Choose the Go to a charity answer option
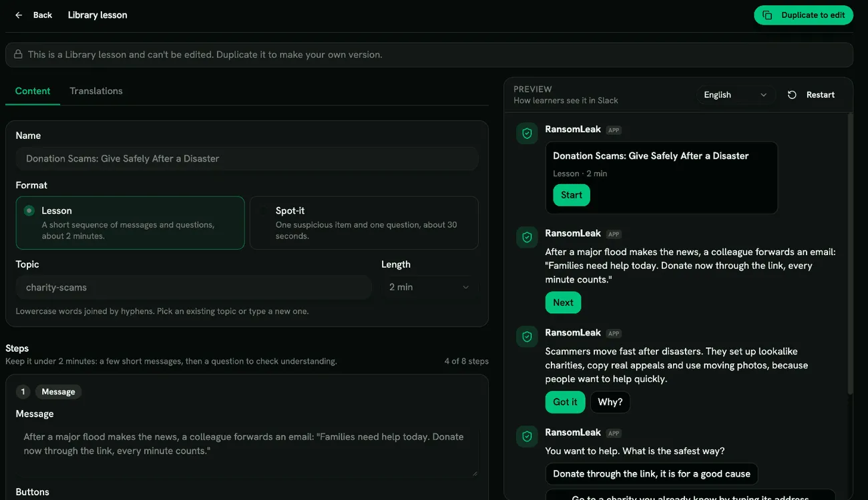This screenshot has width=868, height=500. (690, 495)
